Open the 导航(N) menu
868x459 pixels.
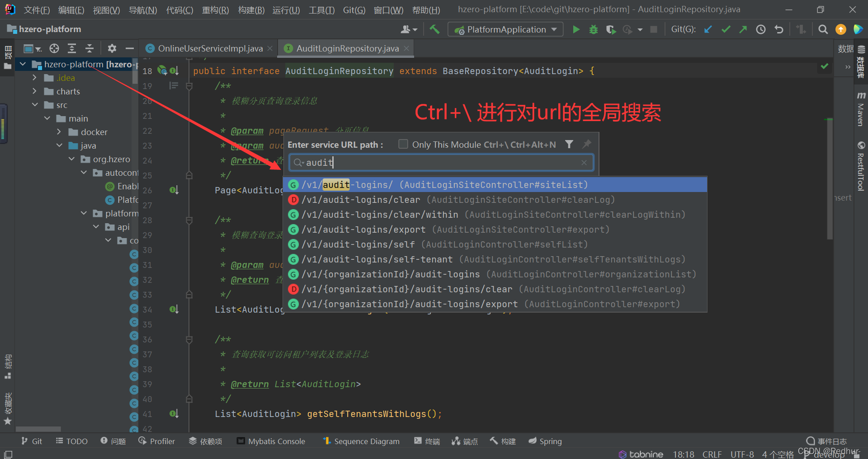click(x=143, y=9)
